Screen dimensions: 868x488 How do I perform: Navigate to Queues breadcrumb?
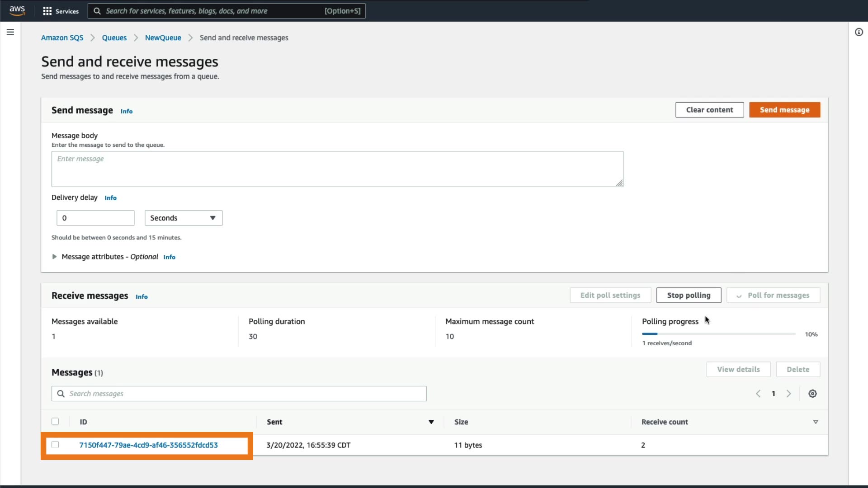click(114, 38)
